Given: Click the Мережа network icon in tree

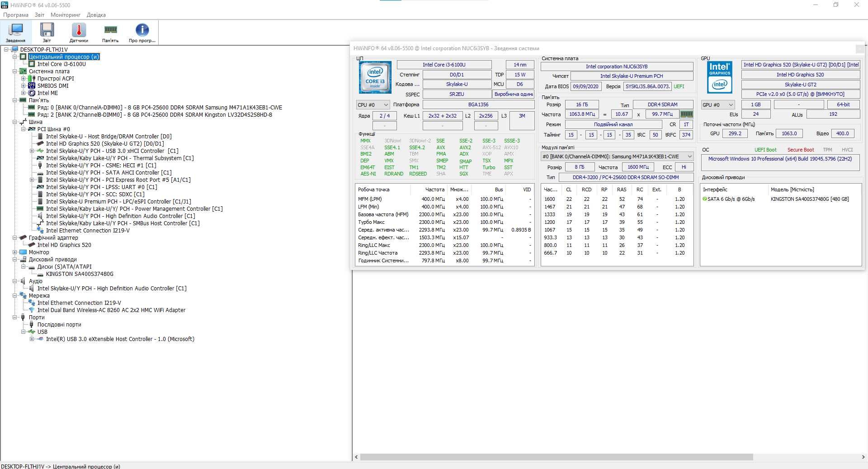Looking at the screenshot, I should point(24,295).
